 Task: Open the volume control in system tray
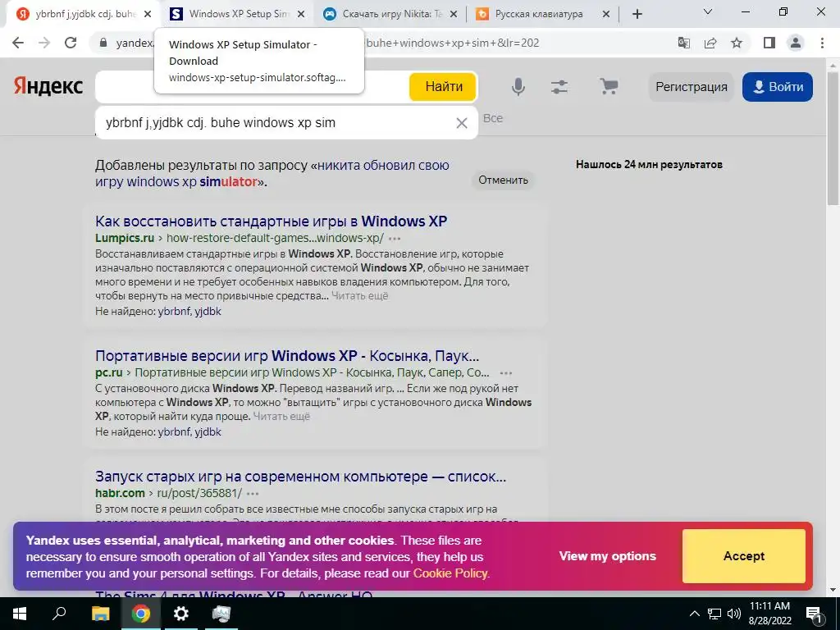point(734,614)
